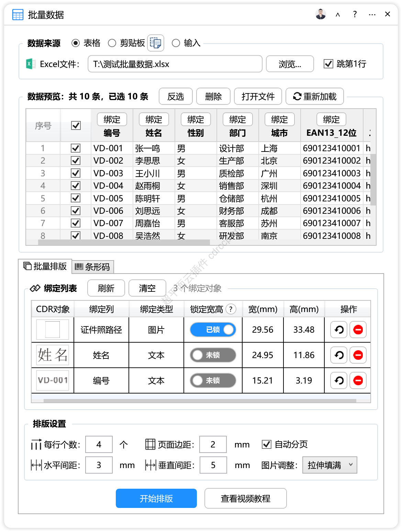Uncheck row 3 checkbox for VD-003
402x532 pixels.
[76, 173]
